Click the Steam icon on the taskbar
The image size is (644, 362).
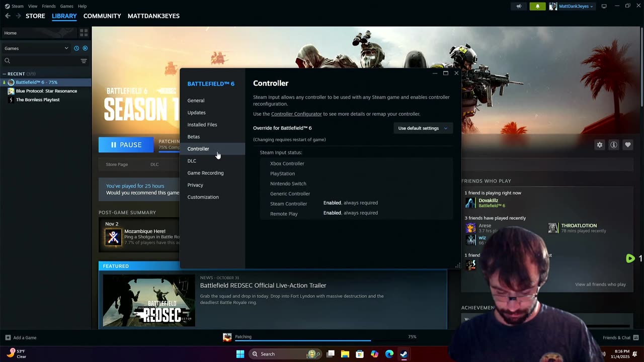point(404,354)
